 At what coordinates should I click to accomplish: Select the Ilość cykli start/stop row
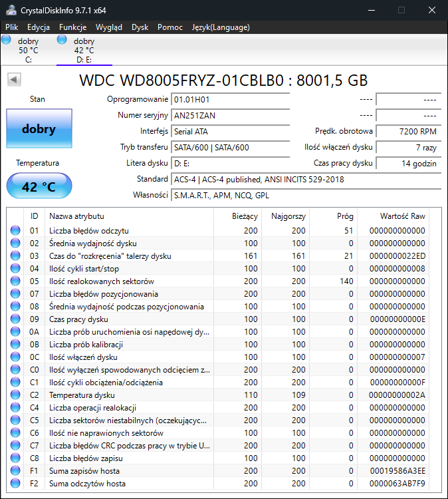[x=218, y=268]
